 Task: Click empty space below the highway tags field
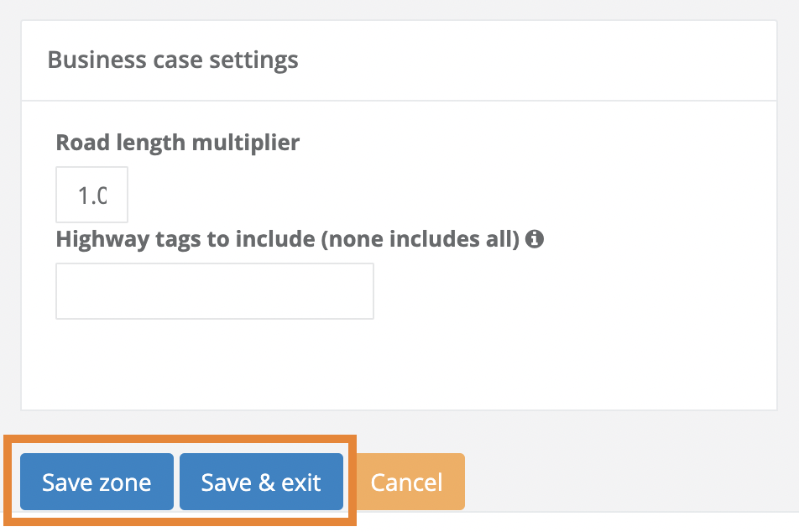[336, 365]
